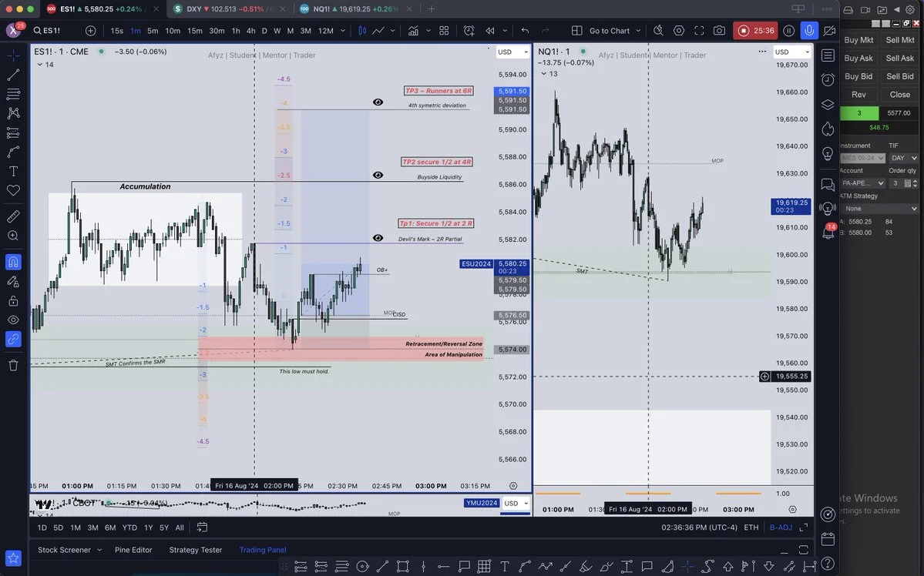Open the indicators menu icon
The width and height of the screenshot is (924, 576).
pyautogui.click(x=414, y=31)
